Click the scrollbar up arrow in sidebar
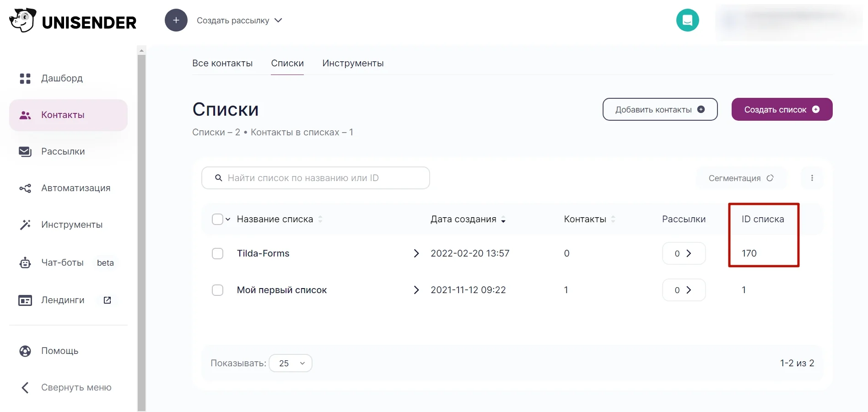Image resolution: width=868 pixels, height=412 pixels. pyautogui.click(x=141, y=50)
